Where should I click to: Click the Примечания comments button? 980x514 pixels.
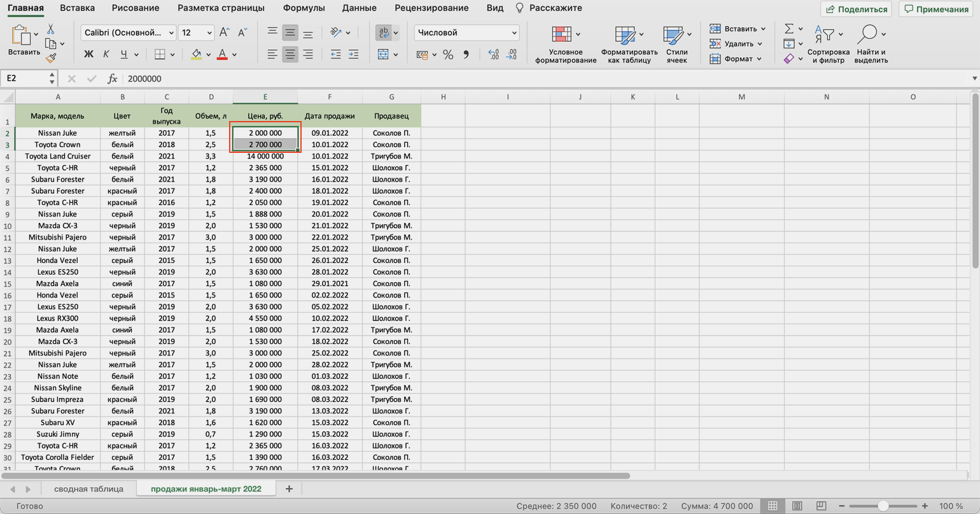[x=935, y=9]
